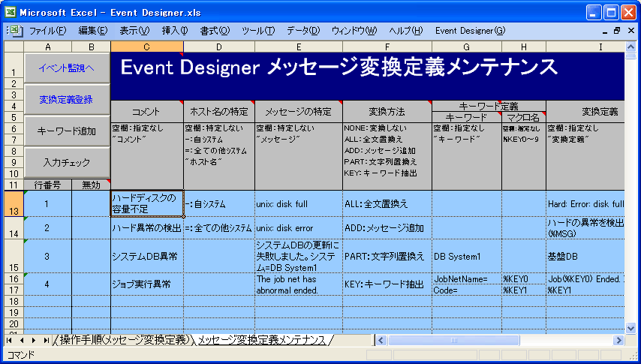Select the cell DB System1 in keyword column
The width and height of the screenshot is (641, 364).
pyautogui.click(x=467, y=257)
